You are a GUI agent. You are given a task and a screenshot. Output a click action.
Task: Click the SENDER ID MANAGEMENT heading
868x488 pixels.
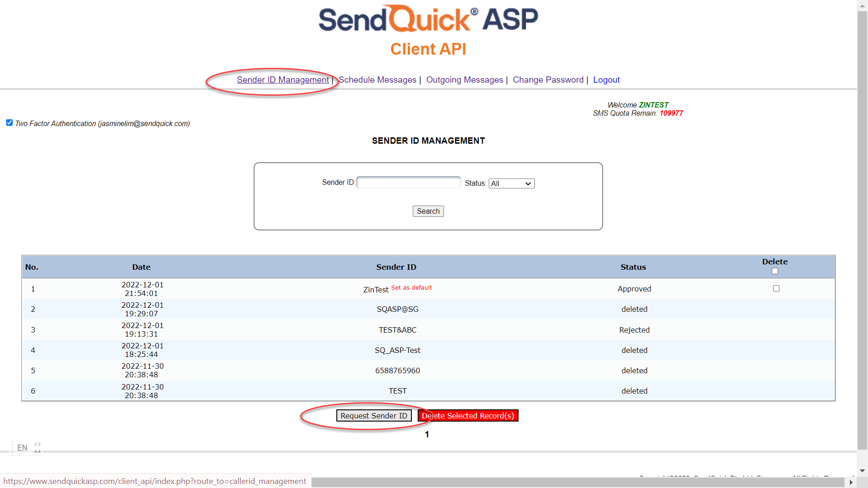tap(428, 141)
